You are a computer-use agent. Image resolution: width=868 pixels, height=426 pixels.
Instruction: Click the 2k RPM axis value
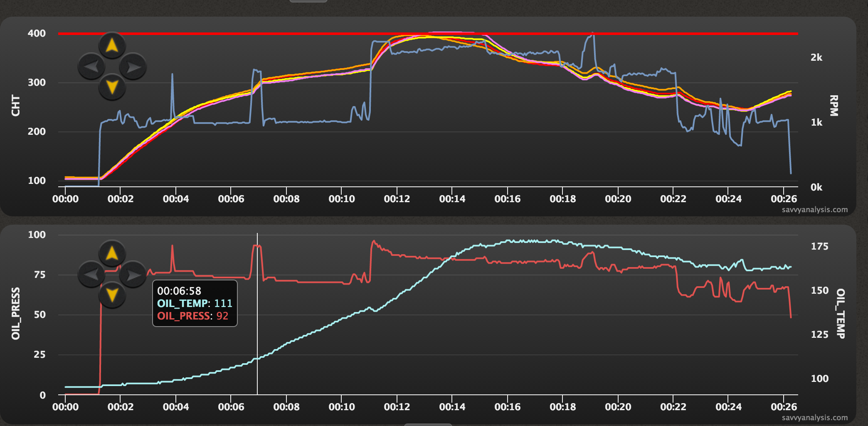[x=816, y=57]
